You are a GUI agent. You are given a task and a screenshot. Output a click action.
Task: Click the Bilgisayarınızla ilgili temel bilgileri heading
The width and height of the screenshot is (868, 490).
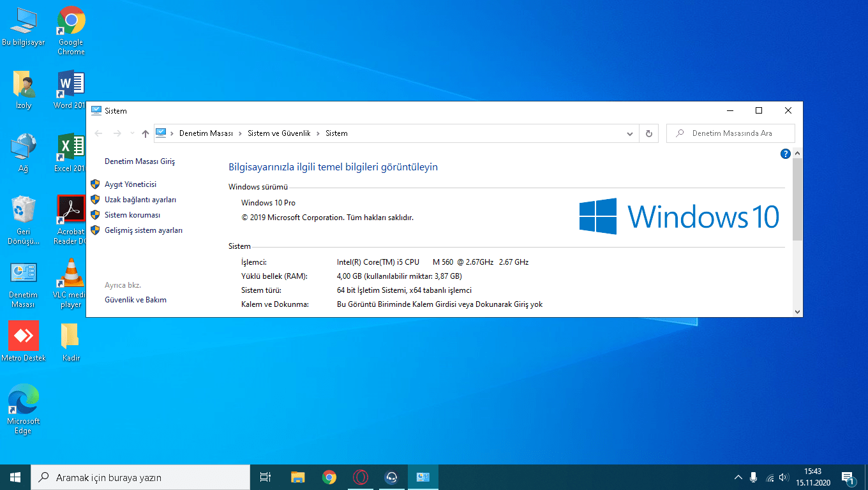click(x=333, y=167)
